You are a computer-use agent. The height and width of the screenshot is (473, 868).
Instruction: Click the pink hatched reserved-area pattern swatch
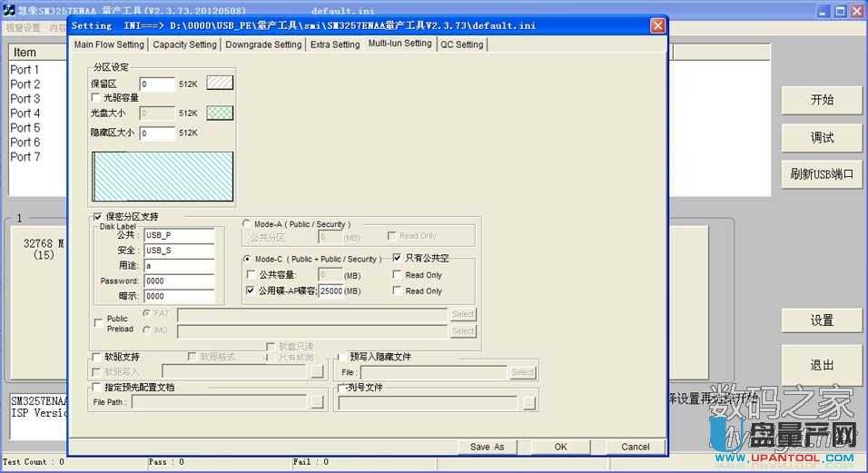[220, 83]
